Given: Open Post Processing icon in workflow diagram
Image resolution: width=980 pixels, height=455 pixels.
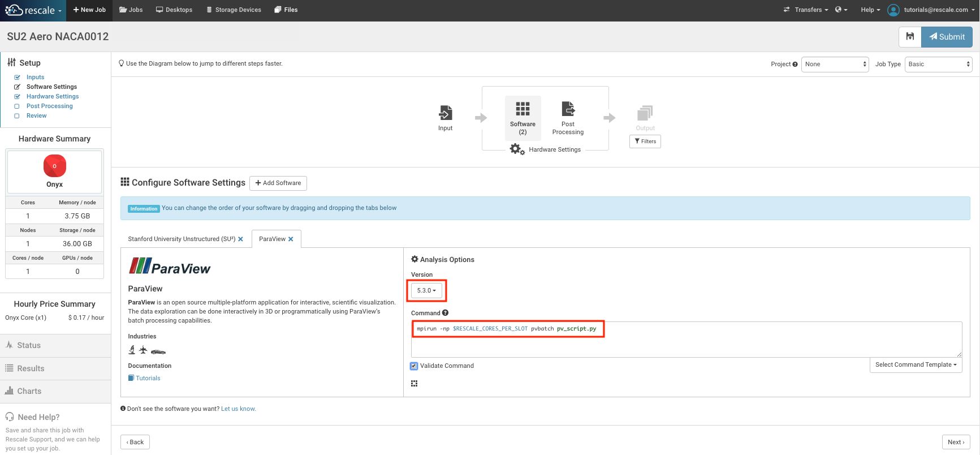Looking at the screenshot, I should point(568,109).
